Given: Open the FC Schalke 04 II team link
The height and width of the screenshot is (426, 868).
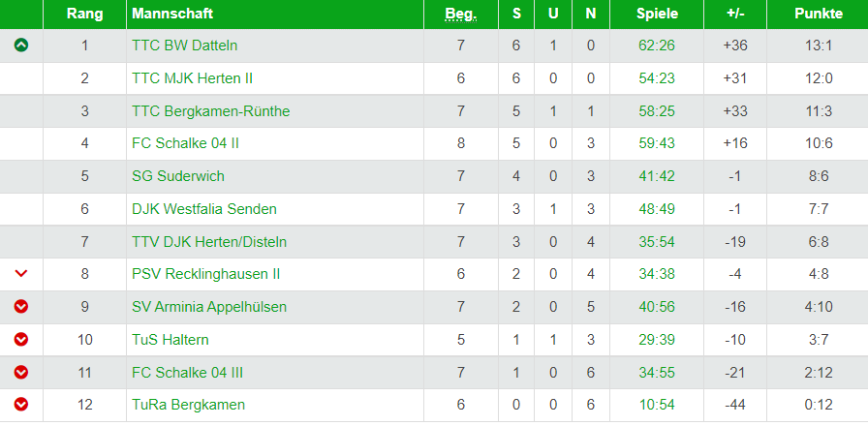Looking at the screenshot, I should 185,143.
